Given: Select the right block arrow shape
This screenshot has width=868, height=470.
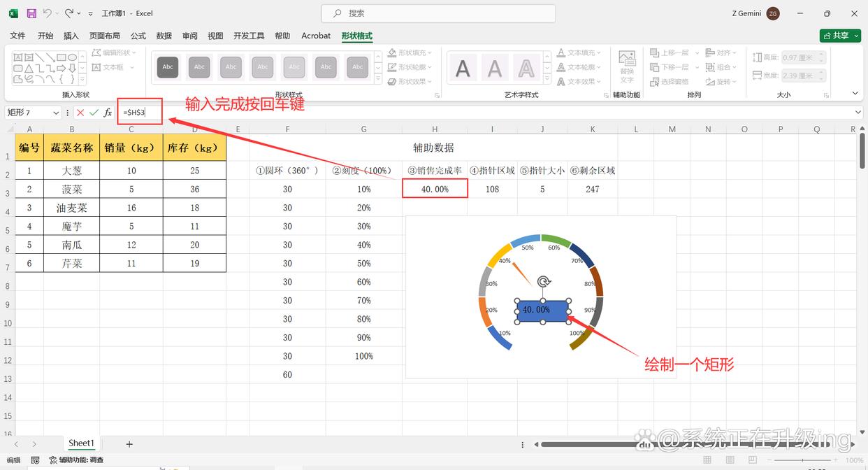Looking at the screenshot, I should tap(61, 69).
